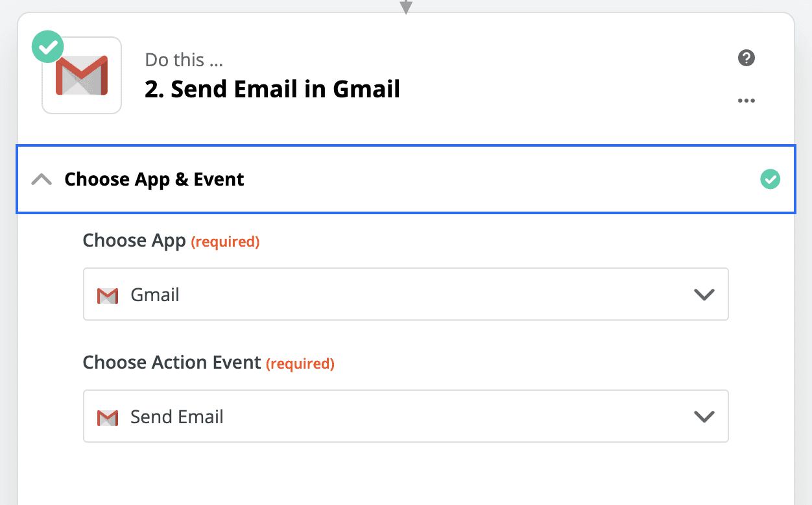
Task: Click the arrow connector above the step card
Action: click(x=406, y=6)
